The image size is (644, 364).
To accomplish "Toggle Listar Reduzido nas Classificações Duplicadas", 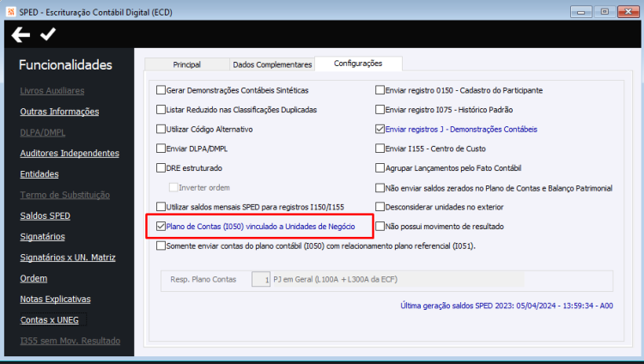I will point(161,110).
